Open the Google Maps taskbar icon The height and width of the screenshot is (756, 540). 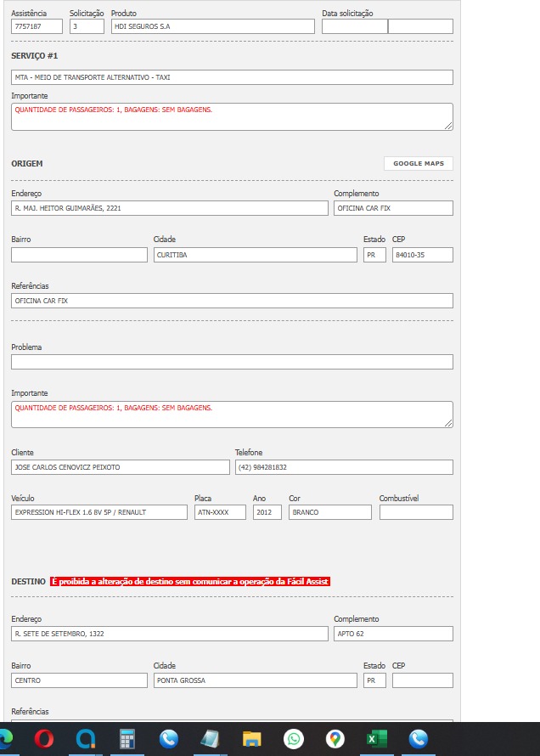click(335, 739)
